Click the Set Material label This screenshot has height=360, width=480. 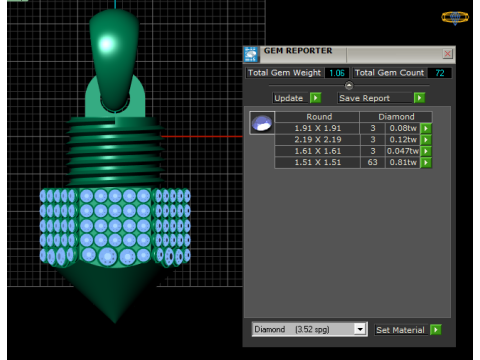(x=400, y=330)
